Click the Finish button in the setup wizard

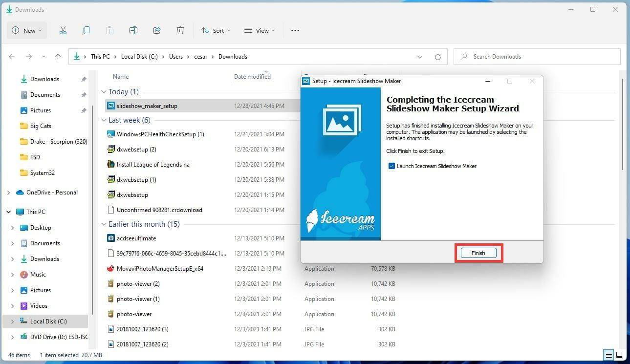click(478, 253)
